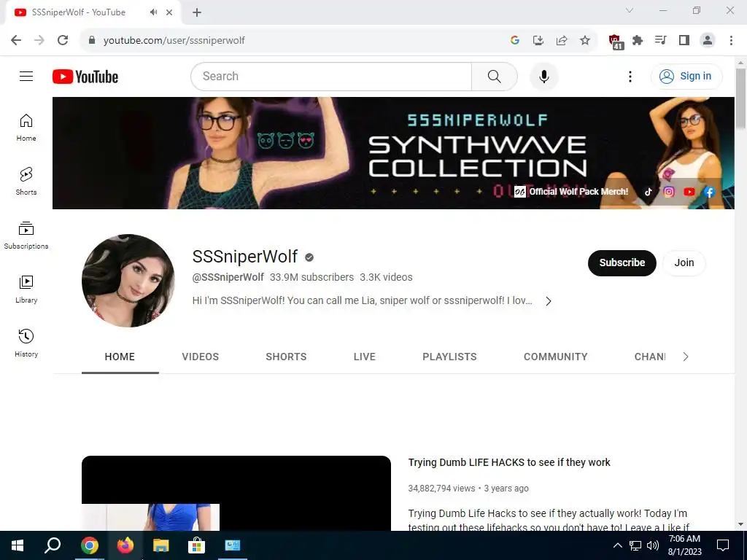Image resolution: width=747 pixels, height=560 pixels.
Task: Open Firefox from the taskbar
Action: tap(125, 545)
